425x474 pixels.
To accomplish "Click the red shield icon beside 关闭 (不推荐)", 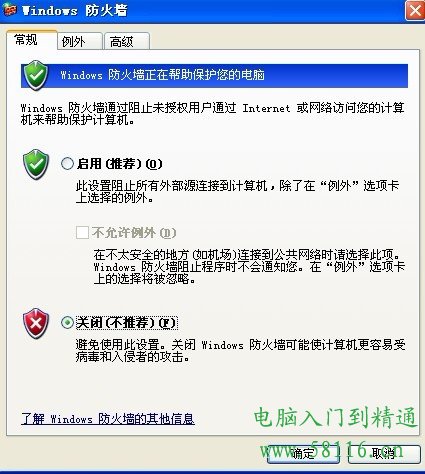I will [x=36, y=323].
